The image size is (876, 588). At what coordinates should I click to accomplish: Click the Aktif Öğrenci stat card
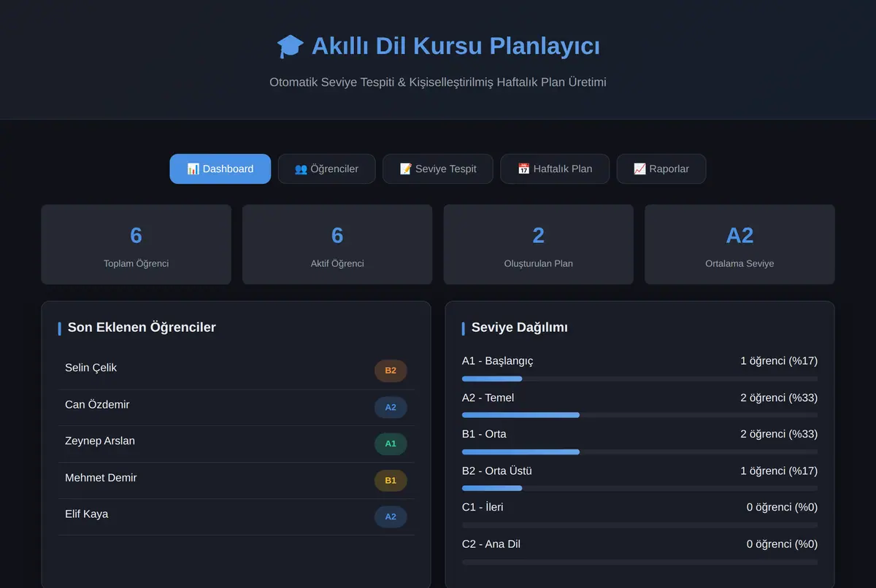pyautogui.click(x=337, y=244)
